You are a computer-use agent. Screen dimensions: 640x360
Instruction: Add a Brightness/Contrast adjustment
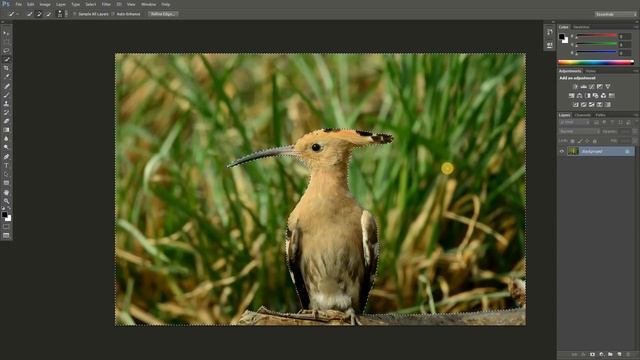tap(575, 87)
